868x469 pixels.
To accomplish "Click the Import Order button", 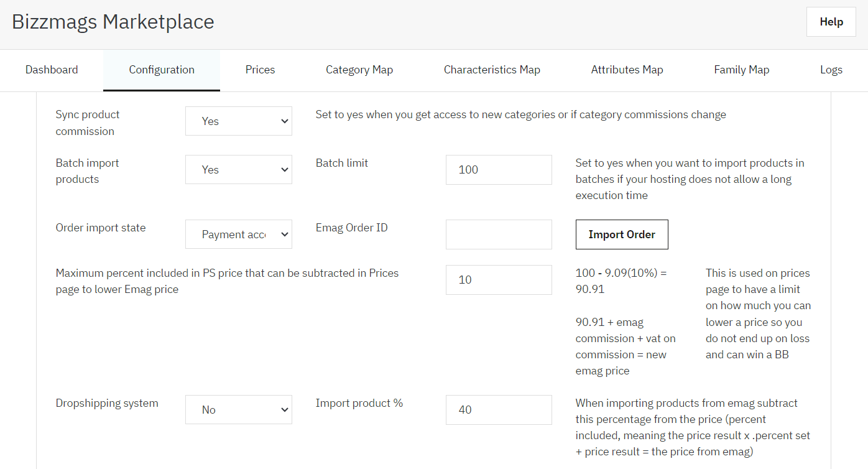I will coord(622,234).
